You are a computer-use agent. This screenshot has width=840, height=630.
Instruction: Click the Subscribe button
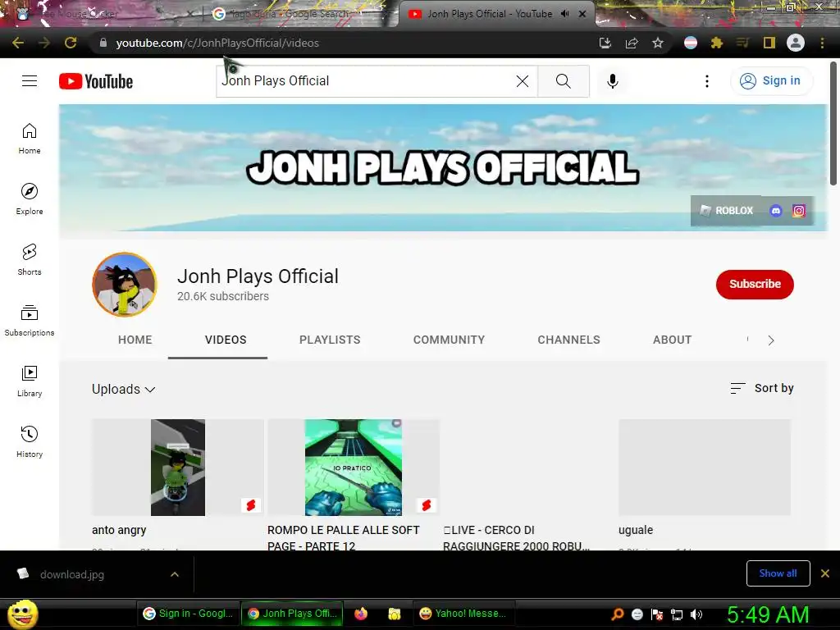pos(755,284)
